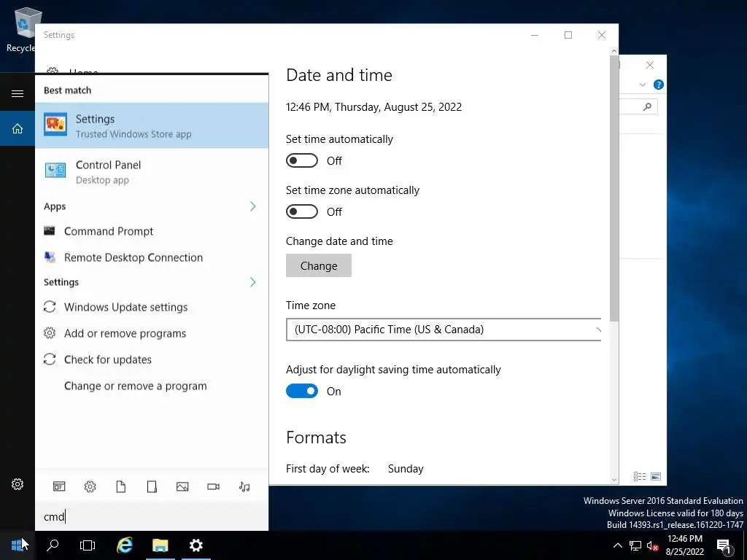The height and width of the screenshot is (560, 747).
Task: Open the Action Center notifications icon
Action: [724, 545]
